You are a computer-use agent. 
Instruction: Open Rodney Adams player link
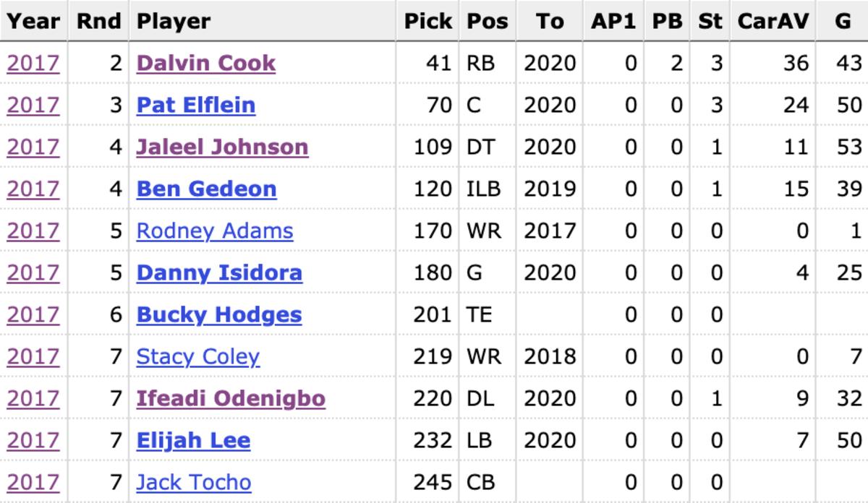[x=215, y=231]
